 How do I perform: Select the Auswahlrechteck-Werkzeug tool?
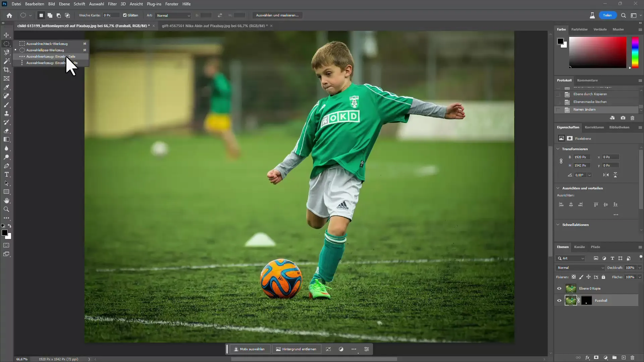coord(47,43)
